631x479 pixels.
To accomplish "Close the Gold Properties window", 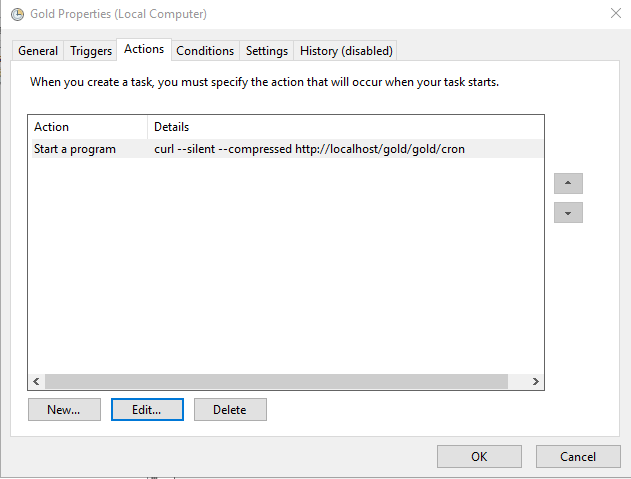I will point(616,13).
